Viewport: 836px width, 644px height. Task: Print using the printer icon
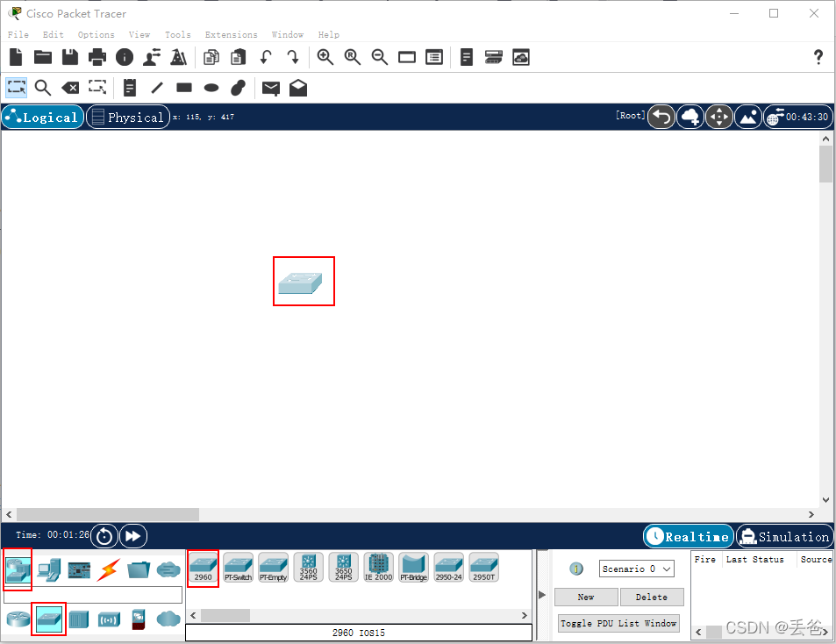pyautogui.click(x=97, y=56)
